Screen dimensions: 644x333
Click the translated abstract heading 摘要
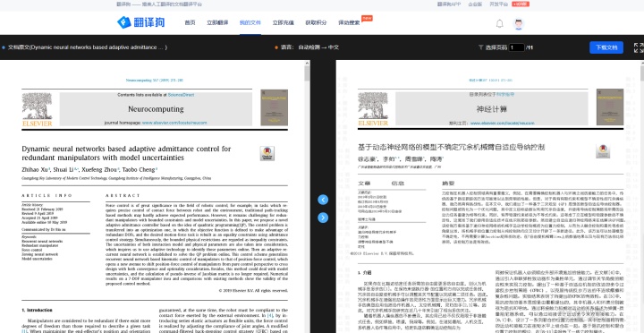click(448, 184)
